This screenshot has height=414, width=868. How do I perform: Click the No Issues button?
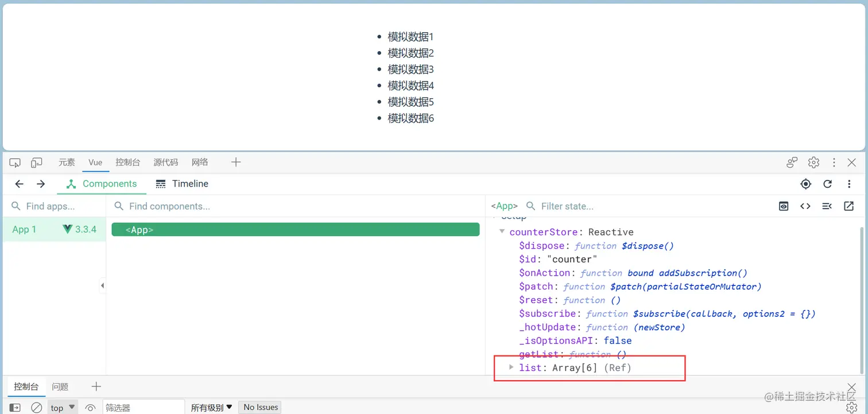point(260,407)
